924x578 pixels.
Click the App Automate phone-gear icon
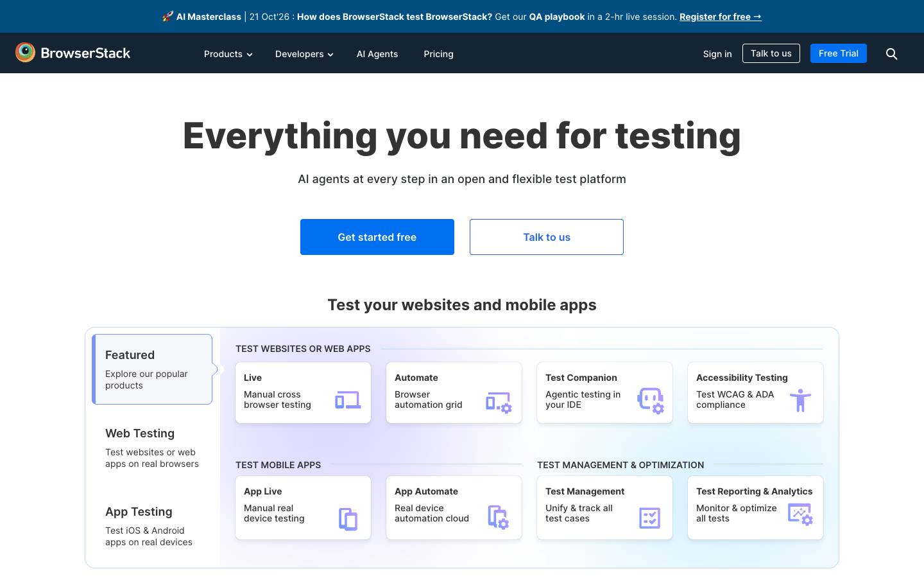pyautogui.click(x=498, y=517)
